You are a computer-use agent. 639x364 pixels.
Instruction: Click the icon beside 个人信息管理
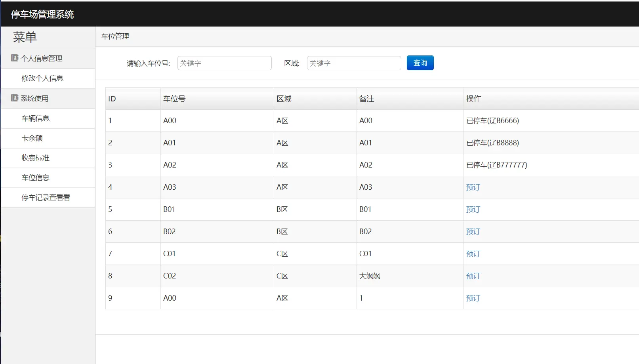[15, 58]
